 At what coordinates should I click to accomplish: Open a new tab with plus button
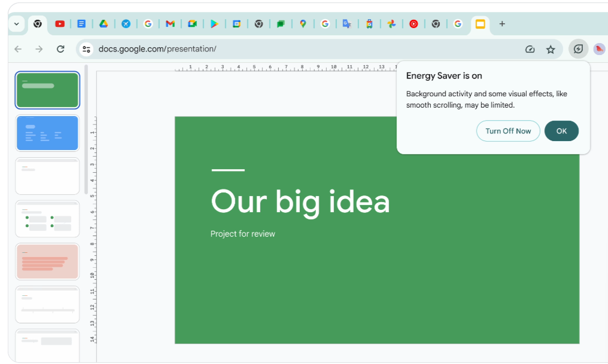pos(501,24)
